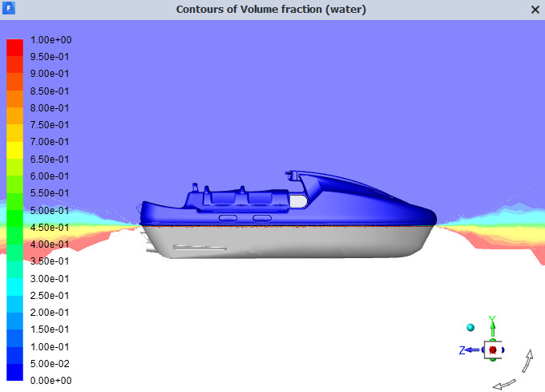Click the legend value 1.50e-01
Screen dimensions: 545x392
tap(50, 329)
